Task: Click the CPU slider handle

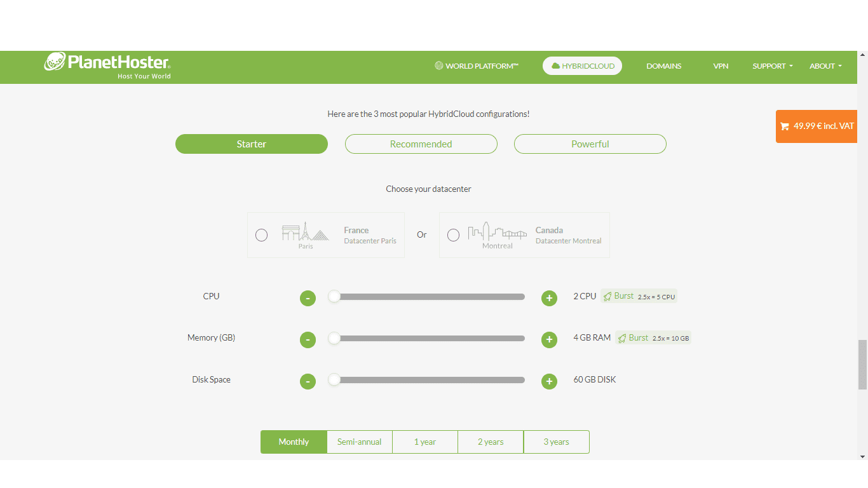Action: [334, 296]
